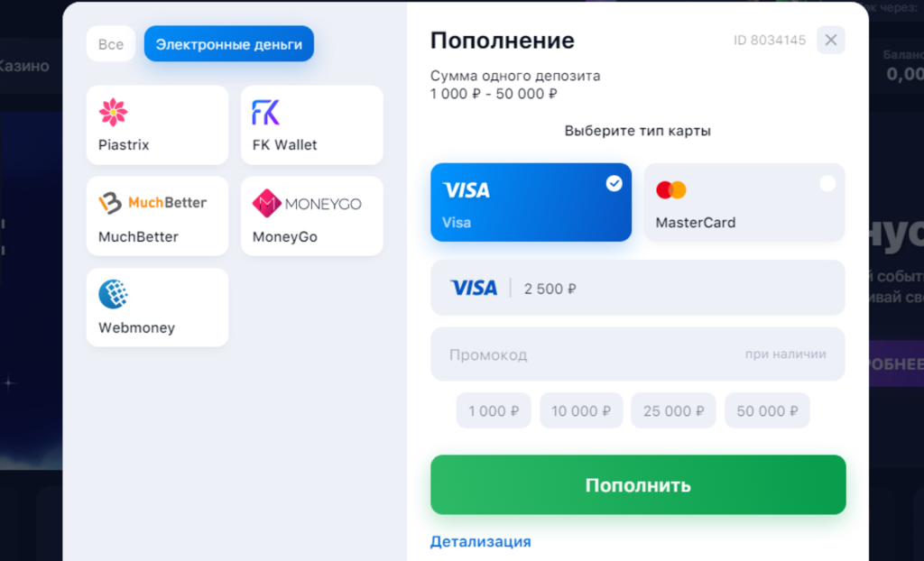Close the Пополнение dialog

[x=831, y=40]
